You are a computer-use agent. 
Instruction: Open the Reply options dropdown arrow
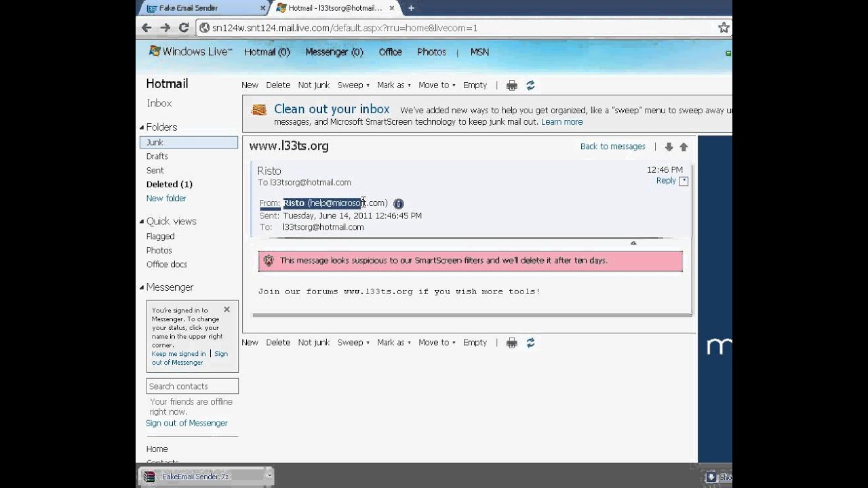(684, 181)
